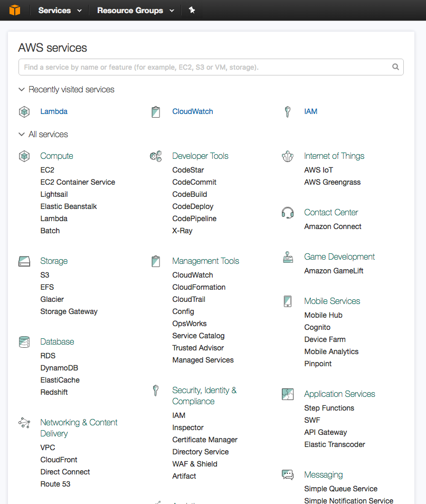Click the pin shortcut icon in top bar

click(x=192, y=10)
